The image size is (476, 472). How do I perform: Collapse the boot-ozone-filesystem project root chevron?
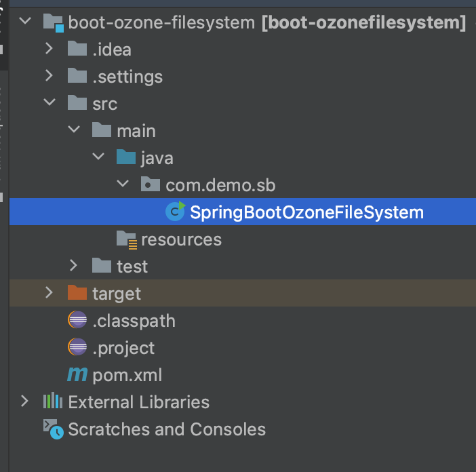[25, 21]
